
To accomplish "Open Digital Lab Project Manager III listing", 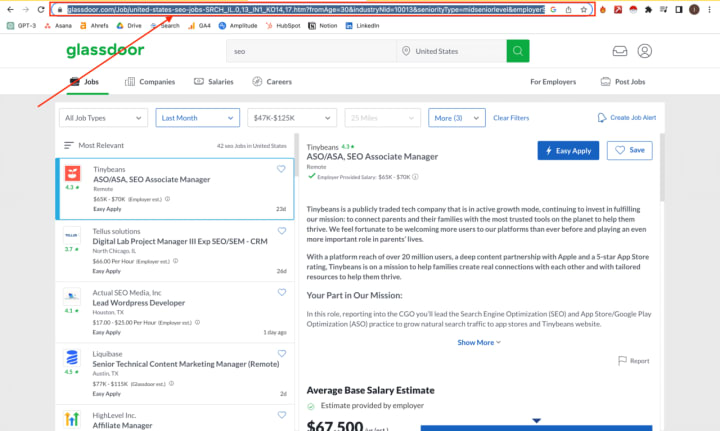I will (x=180, y=241).
